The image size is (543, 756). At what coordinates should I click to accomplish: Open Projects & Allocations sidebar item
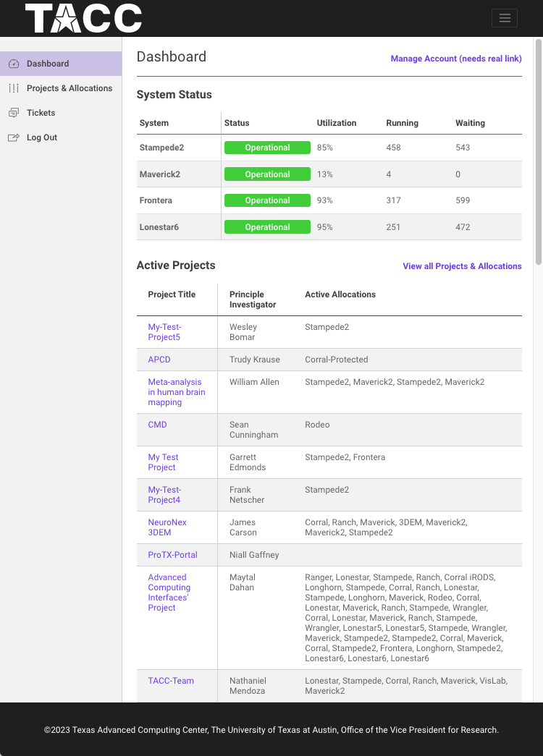[61, 88]
